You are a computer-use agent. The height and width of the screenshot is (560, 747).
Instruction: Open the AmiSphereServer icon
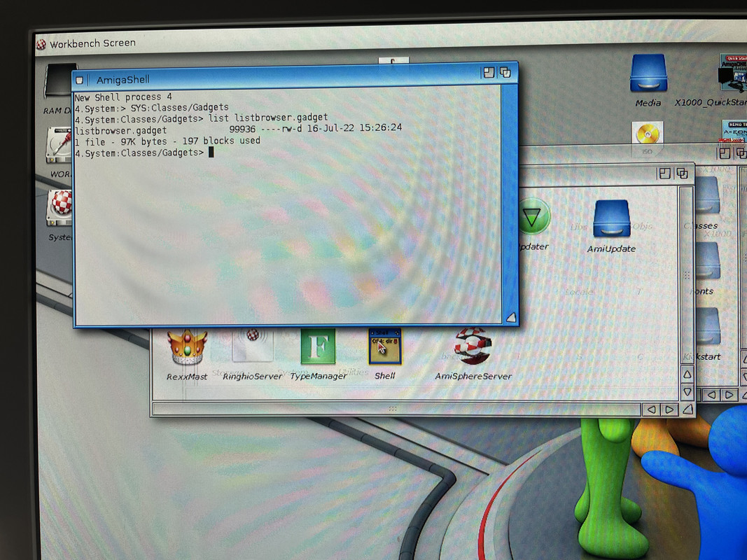click(x=472, y=346)
